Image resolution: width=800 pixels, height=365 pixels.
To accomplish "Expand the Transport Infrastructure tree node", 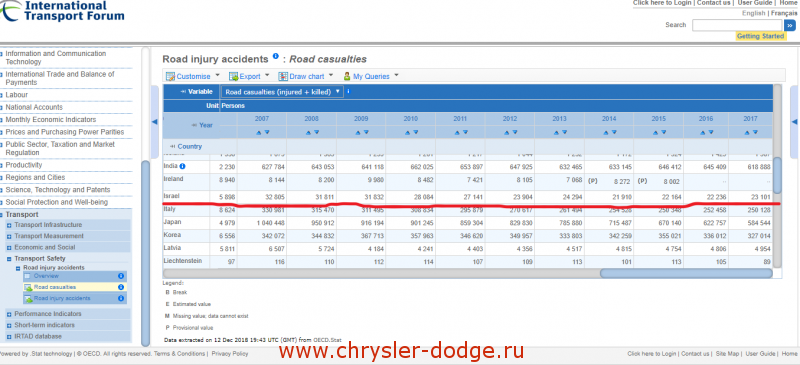I will (x=9, y=225).
